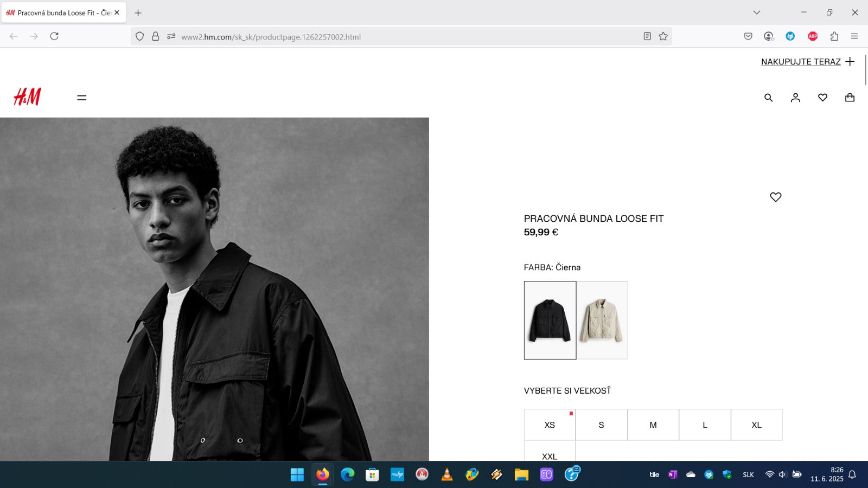Select size XL
Viewport: 868px width, 488px height.
point(756,425)
